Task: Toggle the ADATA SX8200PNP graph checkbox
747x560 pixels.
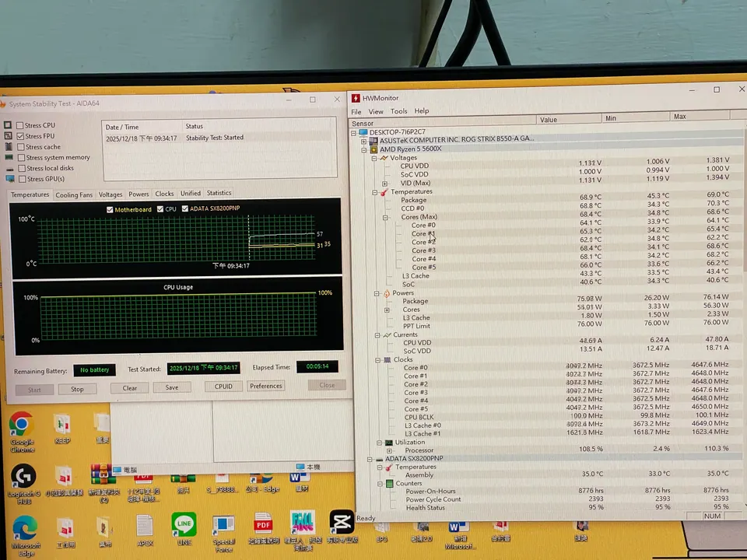Action: [x=185, y=208]
